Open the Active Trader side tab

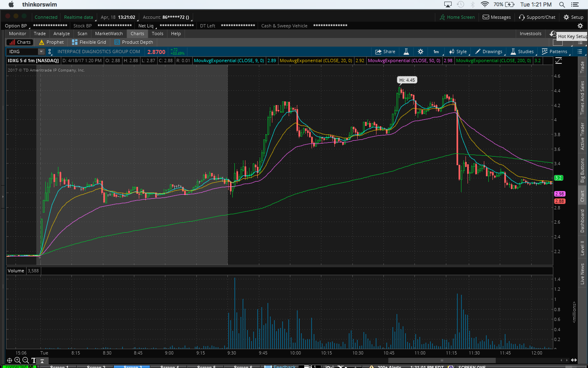click(582, 137)
